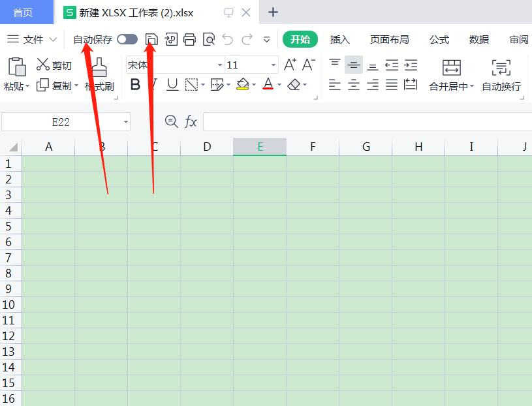Align text to top of cell

pos(334,63)
